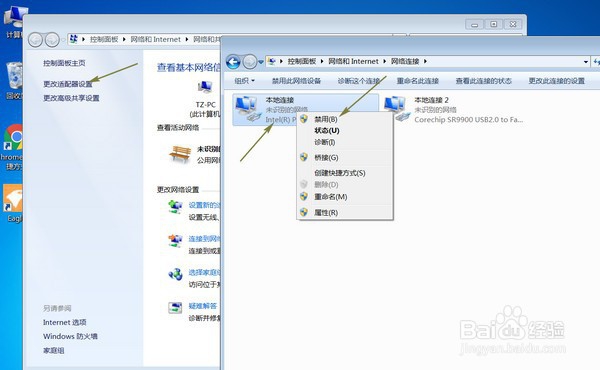Click the 疑难解答 icon
Image resolution: width=600 pixels, height=370 pixels.
pyautogui.click(x=175, y=308)
